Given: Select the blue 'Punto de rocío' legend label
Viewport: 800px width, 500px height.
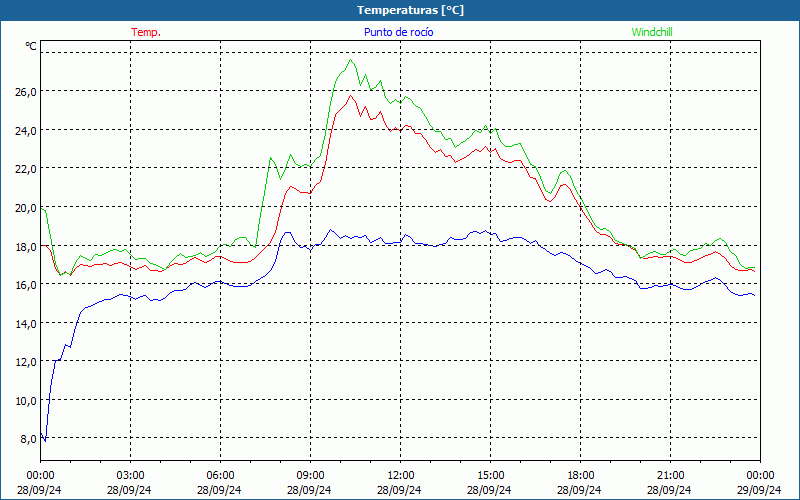Looking at the screenshot, I should [x=398, y=32].
